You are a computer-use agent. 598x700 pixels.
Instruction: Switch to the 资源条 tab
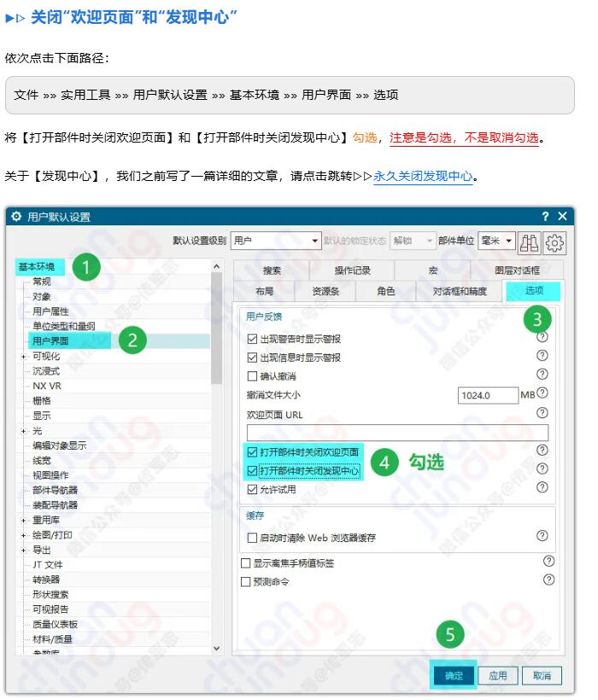click(x=325, y=291)
